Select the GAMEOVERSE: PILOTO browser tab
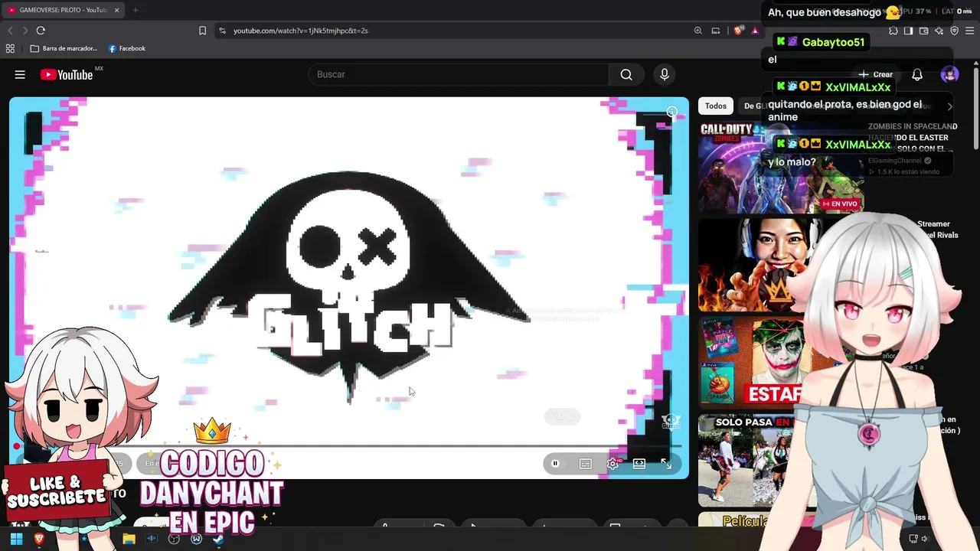Image resolution: width=980 pixels, height=551 pixels. point(63,10)
